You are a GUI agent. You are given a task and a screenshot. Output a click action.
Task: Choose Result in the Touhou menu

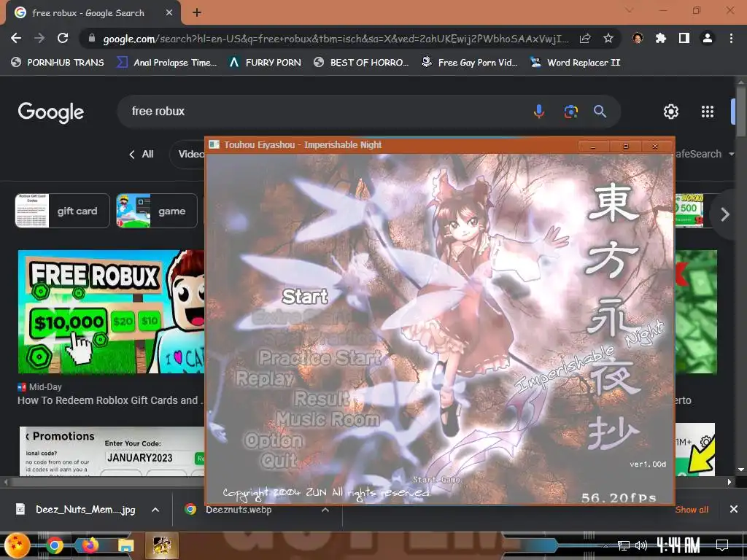(x=322, y=399)
